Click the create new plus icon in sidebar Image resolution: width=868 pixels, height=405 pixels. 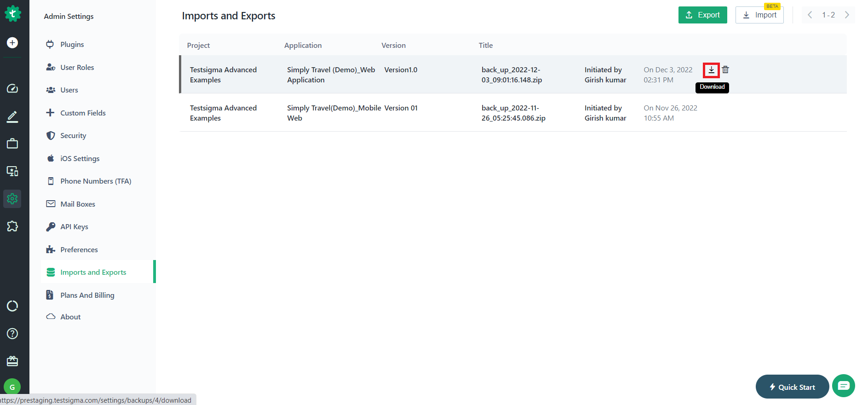tap(12, 43)
